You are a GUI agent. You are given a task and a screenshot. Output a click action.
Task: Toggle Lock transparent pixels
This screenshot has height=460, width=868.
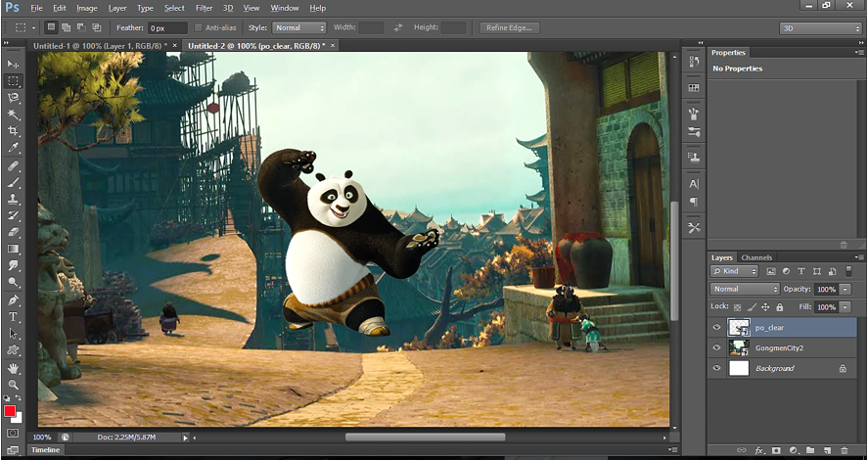[x=737, y=307]
